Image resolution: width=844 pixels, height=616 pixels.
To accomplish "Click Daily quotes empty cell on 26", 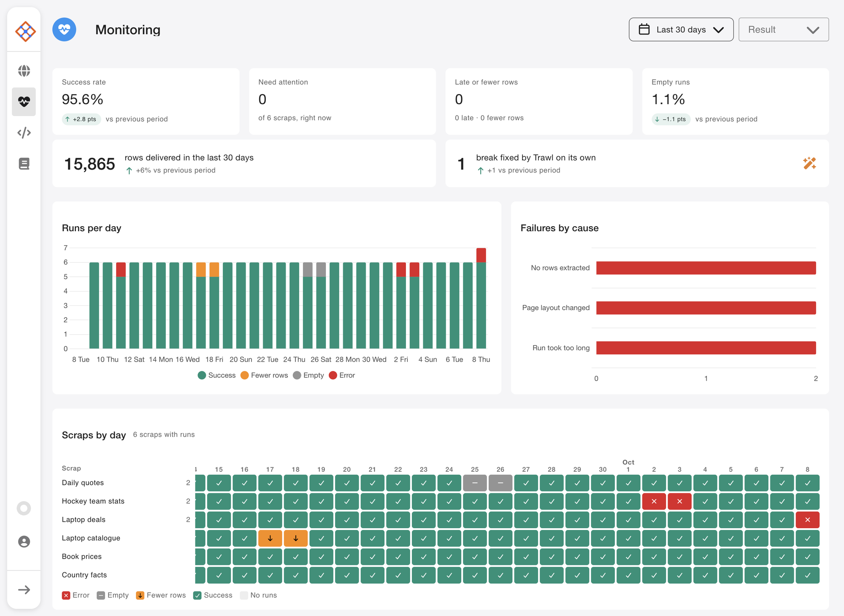I will pos(500,483).
